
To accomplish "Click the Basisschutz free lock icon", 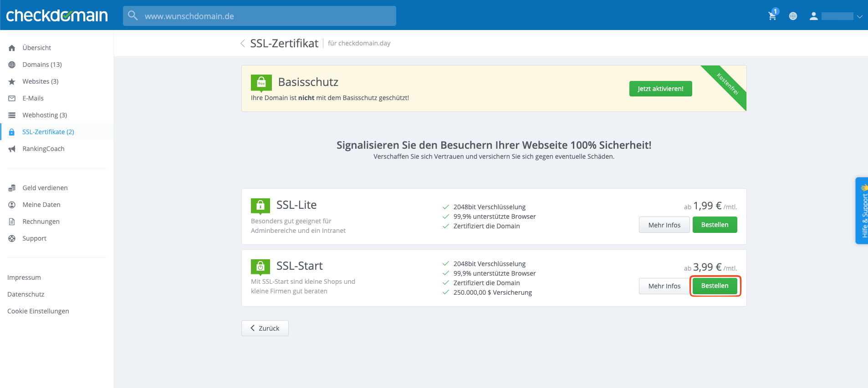I will 261,83.
